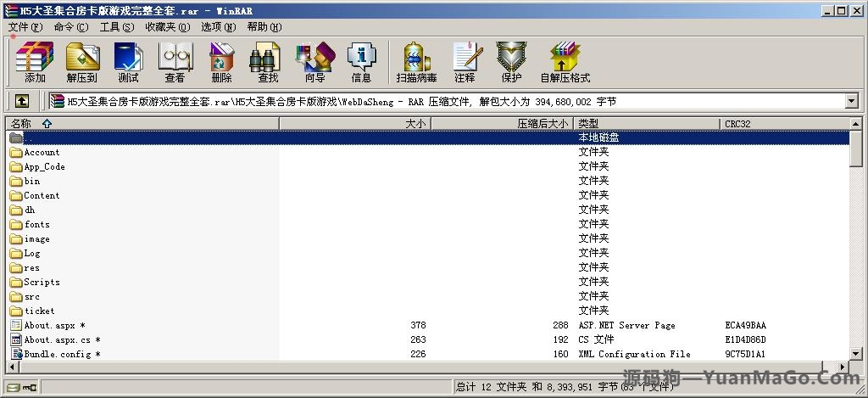The image size is (868, 398).
Task: Click the 保护 (Protect) shield icon
Action: point(511,62)
